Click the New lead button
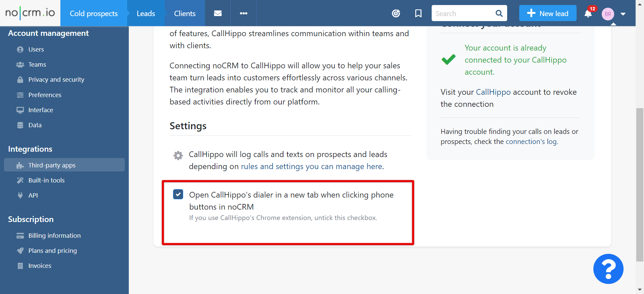 coord(548,13)
